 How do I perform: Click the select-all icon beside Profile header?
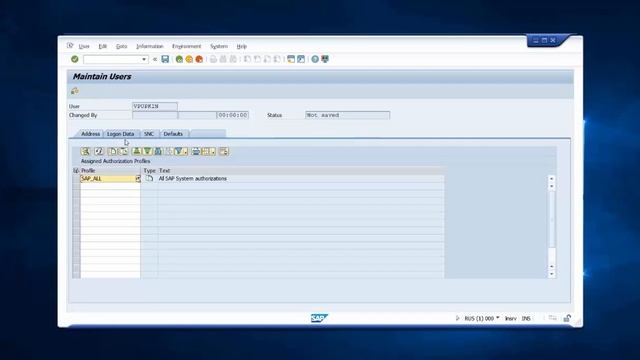76,171
